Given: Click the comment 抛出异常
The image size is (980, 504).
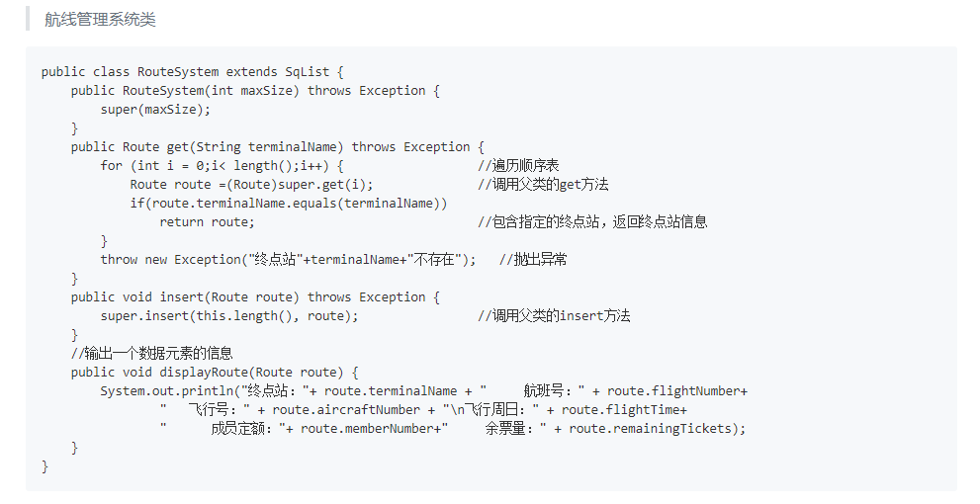Looking at the screenshot, I should point(533,259).
